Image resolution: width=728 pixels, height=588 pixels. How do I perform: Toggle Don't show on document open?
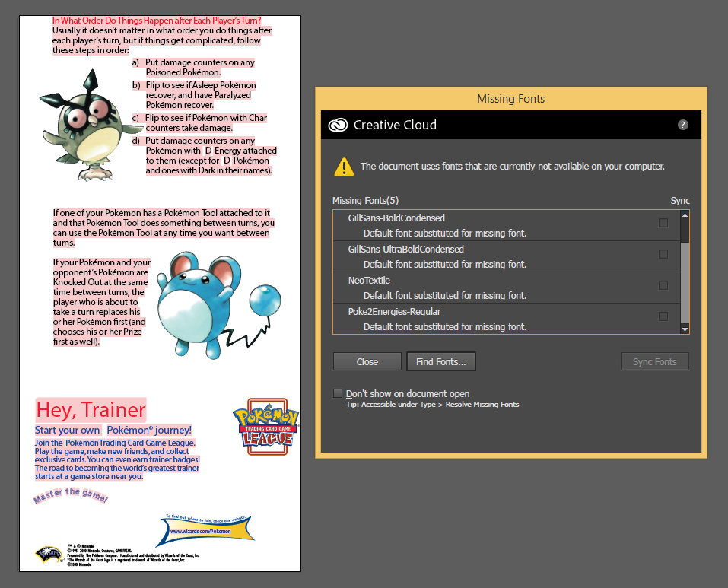338,393
